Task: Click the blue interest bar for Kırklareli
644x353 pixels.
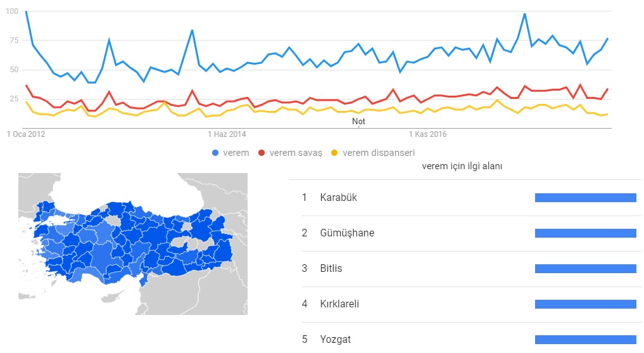Action: pos(586,304)
